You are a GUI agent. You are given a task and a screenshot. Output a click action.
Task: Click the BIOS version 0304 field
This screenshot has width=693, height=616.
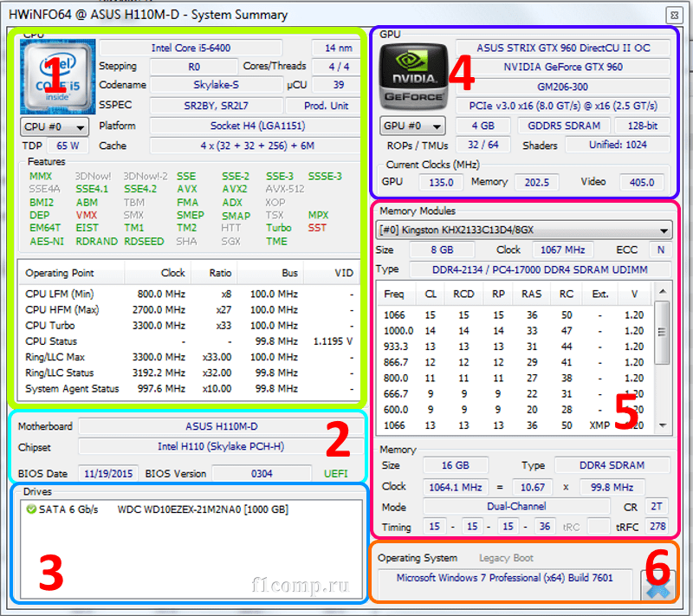pyautogui.click(x=262, y=474)
